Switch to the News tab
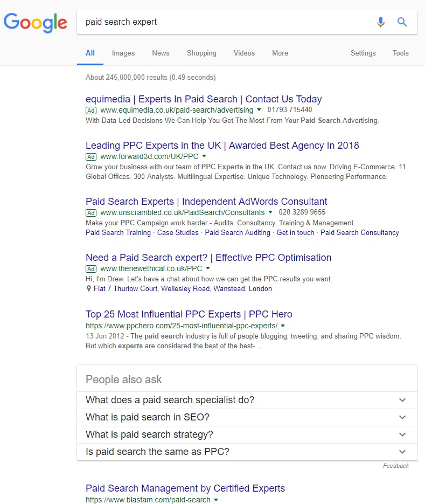 click(161, 53)
